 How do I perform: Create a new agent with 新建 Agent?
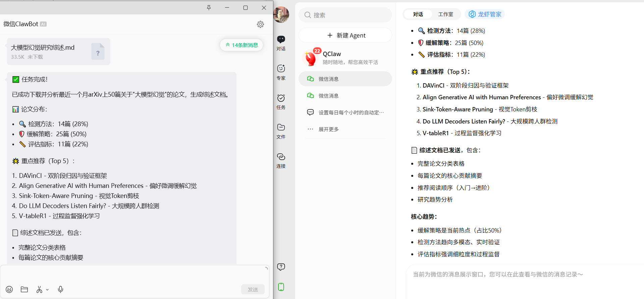pyautogui.click(x=345, y=35)
